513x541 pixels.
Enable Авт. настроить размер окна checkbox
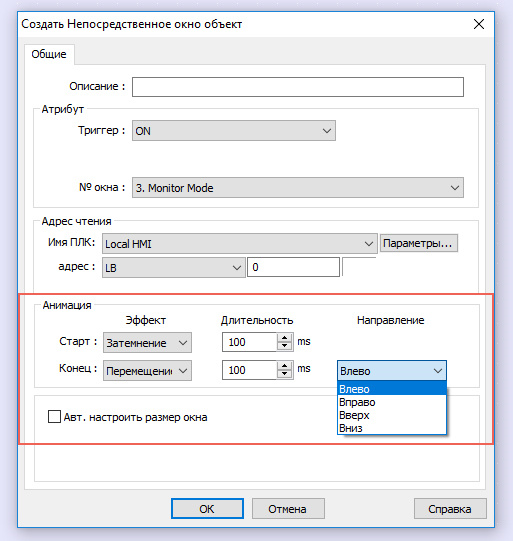(x=55, y=416)
